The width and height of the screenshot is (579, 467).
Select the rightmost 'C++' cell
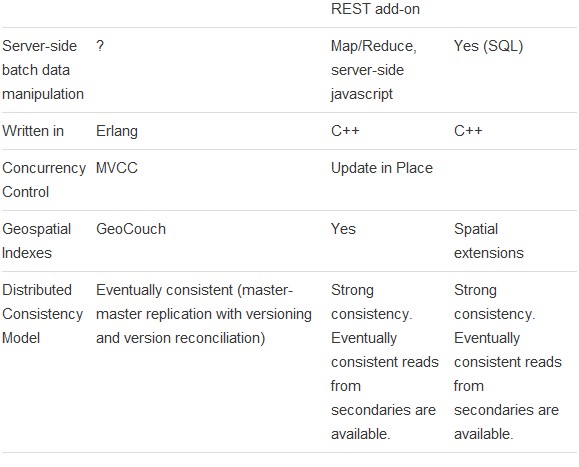[468, 131]
